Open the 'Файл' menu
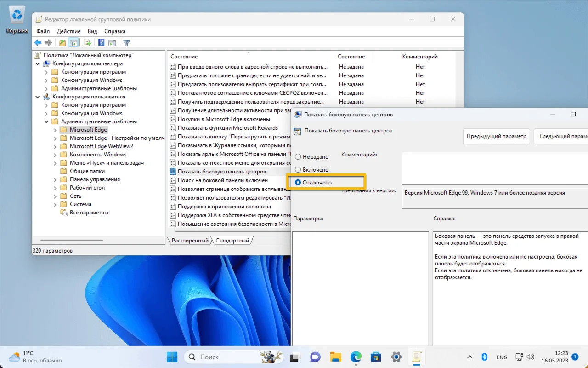 [43, 31]
